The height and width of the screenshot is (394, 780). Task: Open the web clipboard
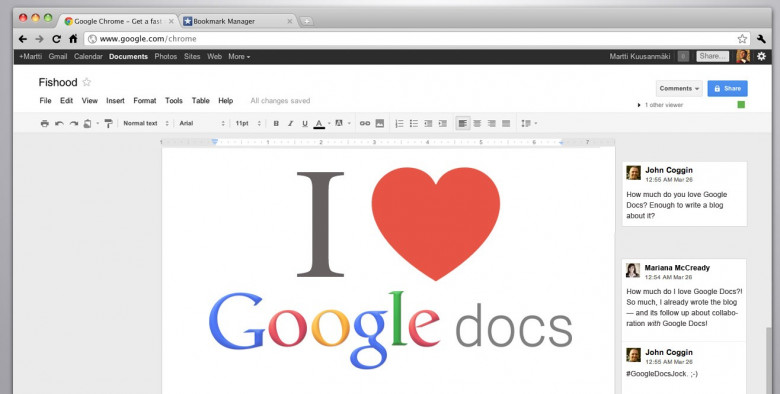[x=88, y=123]
